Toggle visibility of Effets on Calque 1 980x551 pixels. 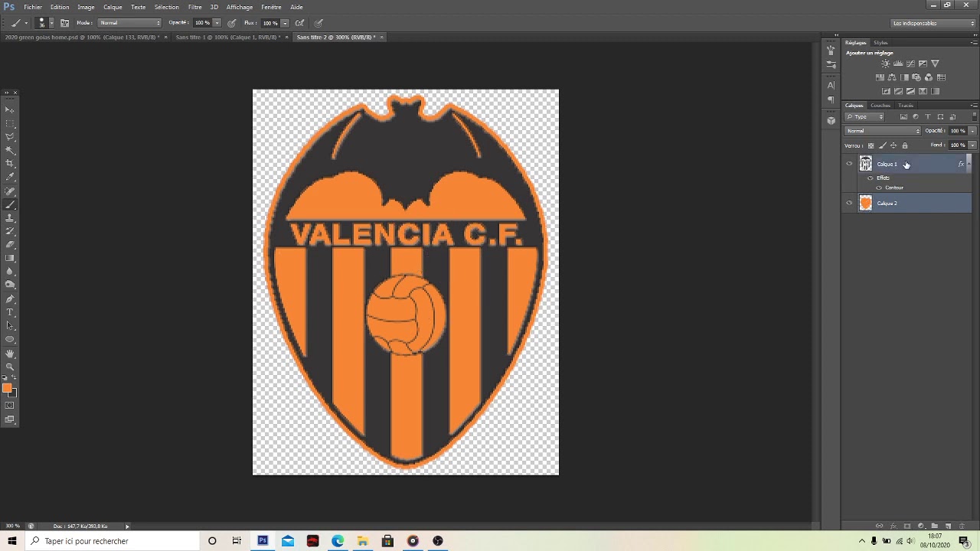870,178
